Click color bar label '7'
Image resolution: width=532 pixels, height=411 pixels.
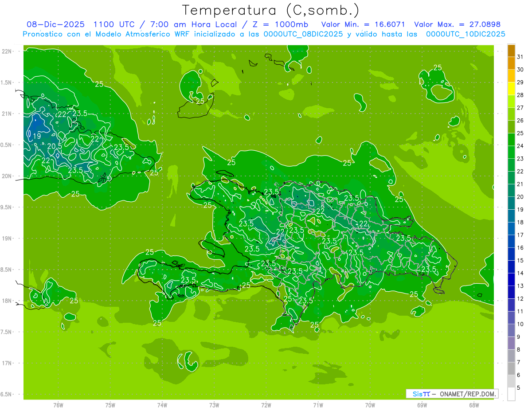pyautogui.click(x=519, y=363)
